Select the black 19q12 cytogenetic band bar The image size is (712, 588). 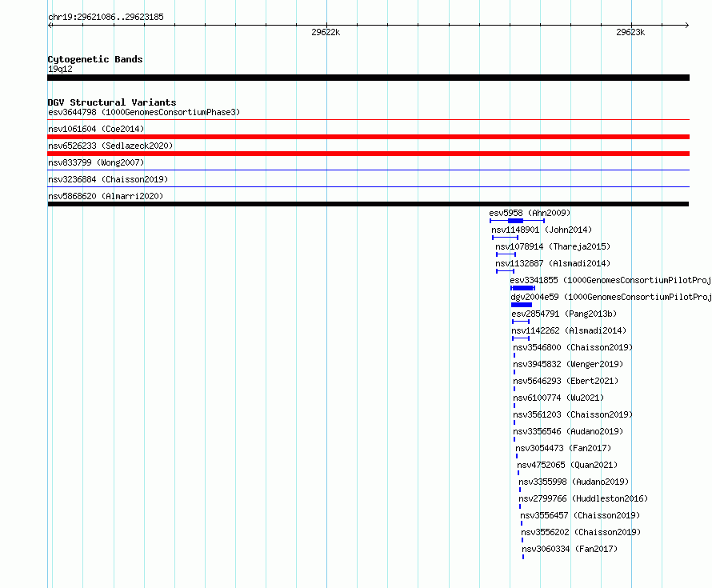pyautogui.click(x=368, y=78)
